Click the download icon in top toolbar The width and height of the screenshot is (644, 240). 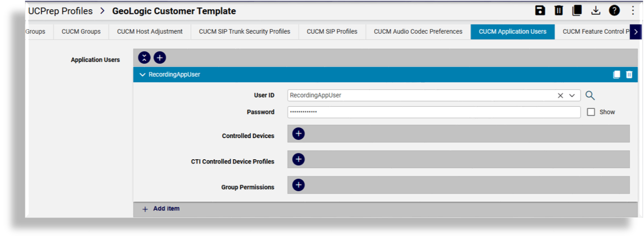coord(596,11)
